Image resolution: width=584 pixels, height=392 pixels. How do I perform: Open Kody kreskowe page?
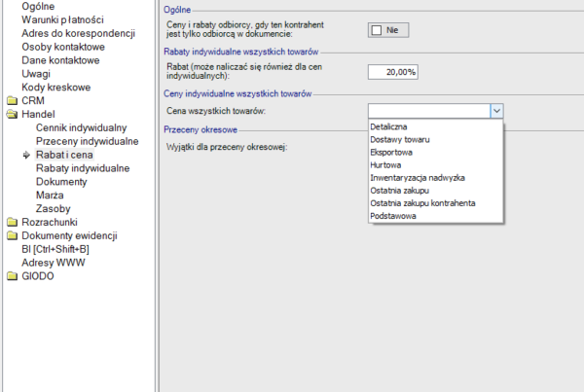[56, 88]
